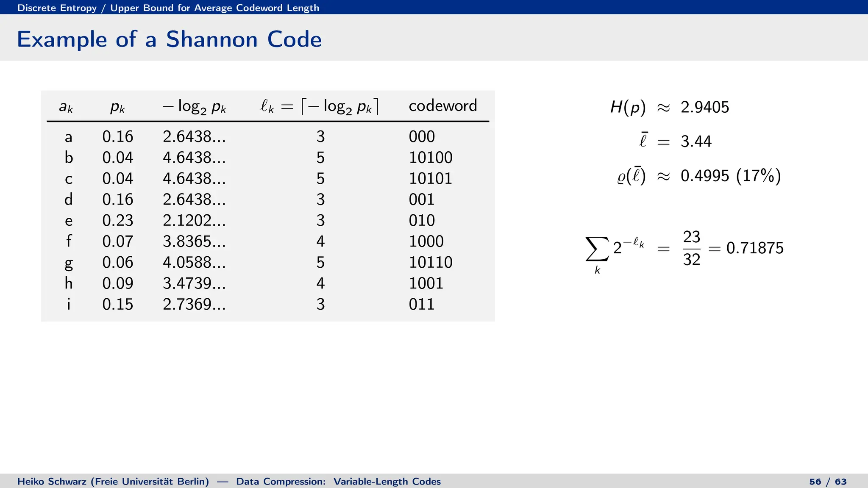The width and height of the screenshot is (868, 488).
Task: Click the symbol letter 'h' in the table
Action: click(x=69, y=283)
